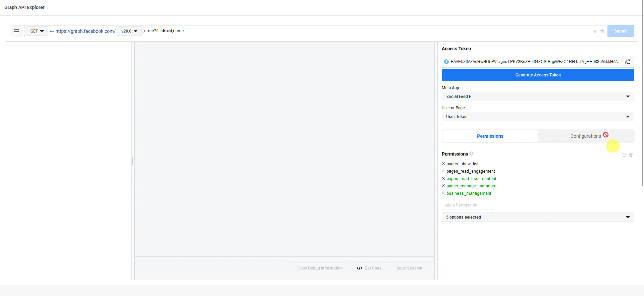Screen dimensions: 644x296
Task: Delete all permissions via trash icon
Action: pos(631,155)
